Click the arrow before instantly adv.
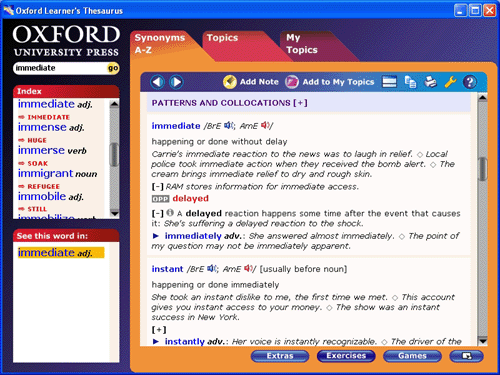 coord(155,342)
